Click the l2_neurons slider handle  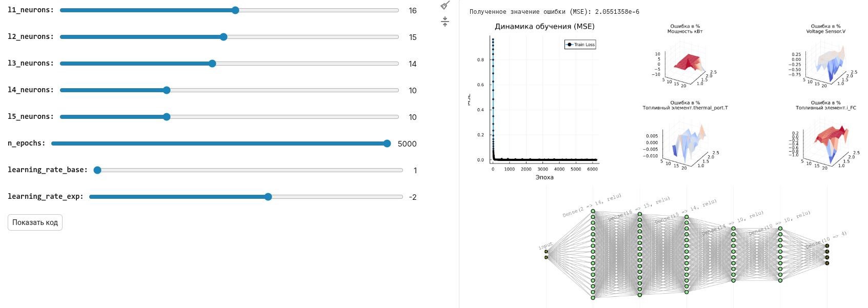pos(224,37)
